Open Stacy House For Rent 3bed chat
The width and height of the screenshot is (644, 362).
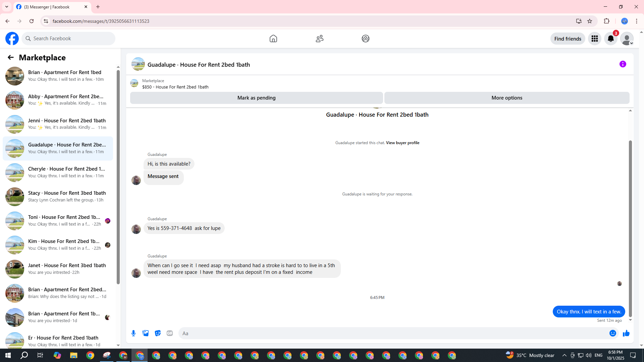[58, 196]
